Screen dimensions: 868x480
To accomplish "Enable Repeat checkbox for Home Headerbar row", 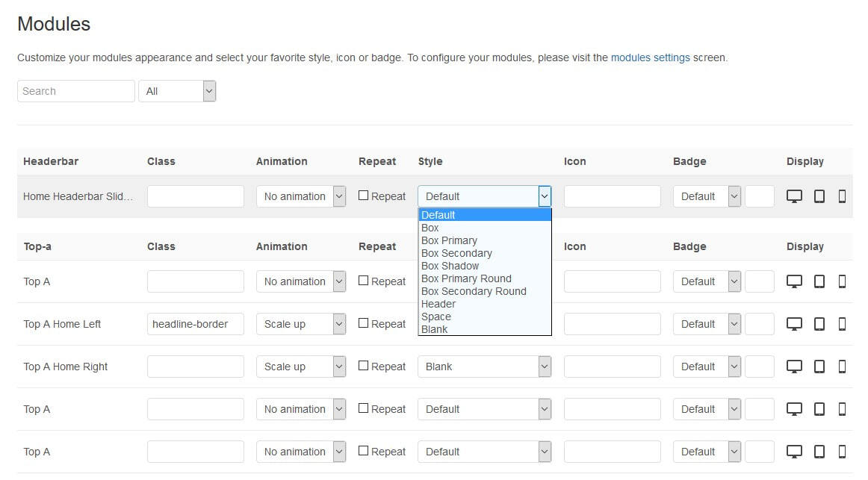I will point(364,196).
